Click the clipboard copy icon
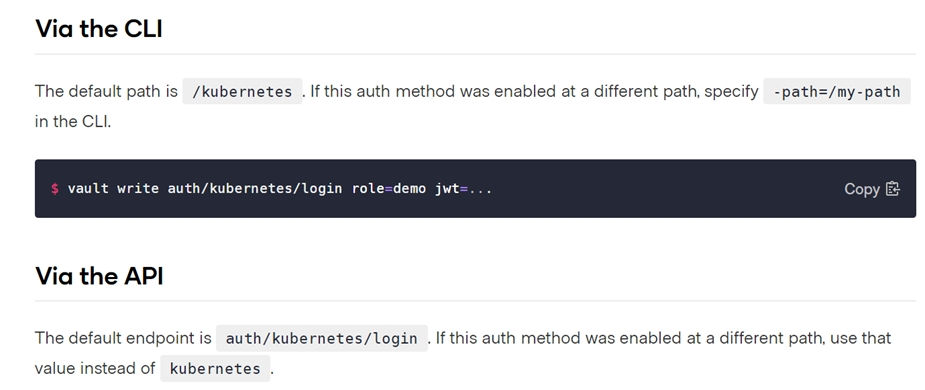 893,189
